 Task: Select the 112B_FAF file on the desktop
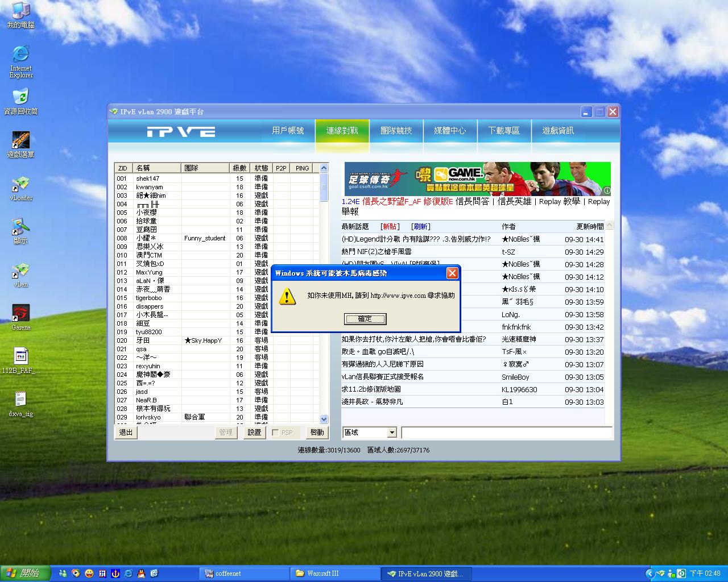(21, 361)
